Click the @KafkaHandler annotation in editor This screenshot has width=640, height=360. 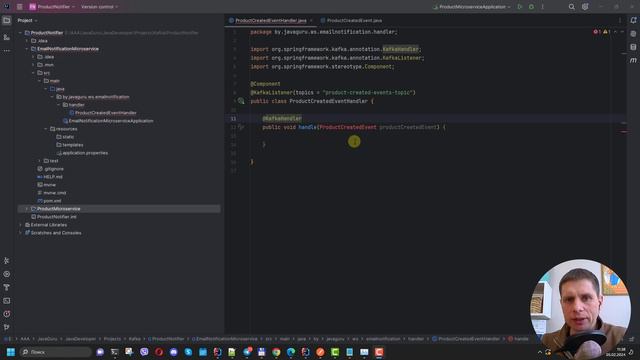(x=282, y=118)
